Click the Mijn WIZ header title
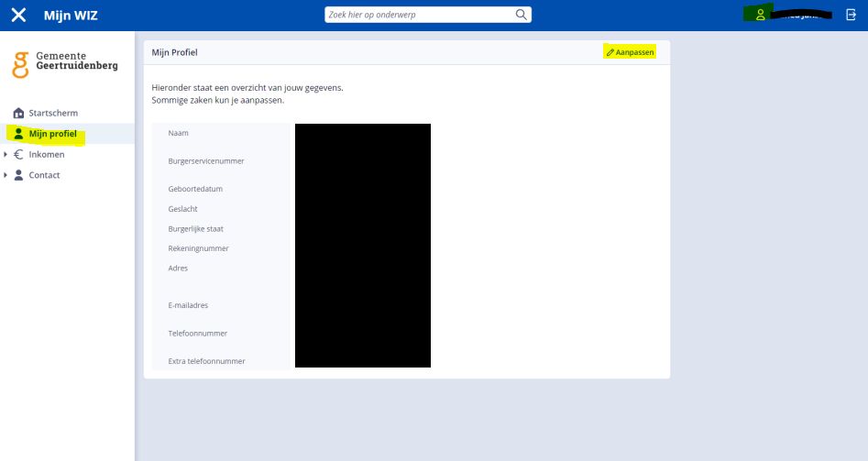The height and width of the screenshot is (461, 868). tap(71, 16)
